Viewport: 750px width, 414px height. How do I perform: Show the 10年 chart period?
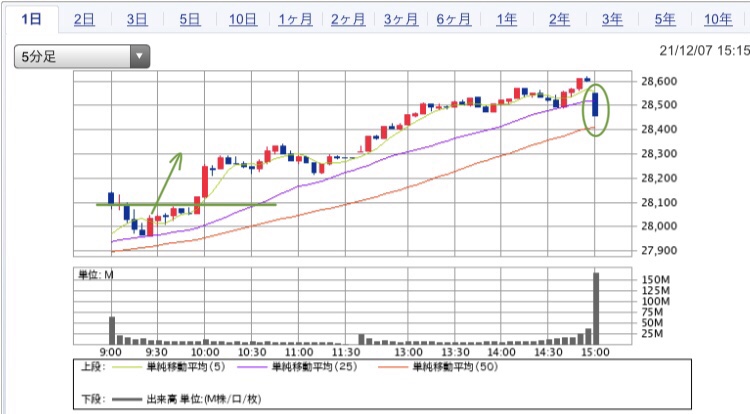[x=718, y=20]
